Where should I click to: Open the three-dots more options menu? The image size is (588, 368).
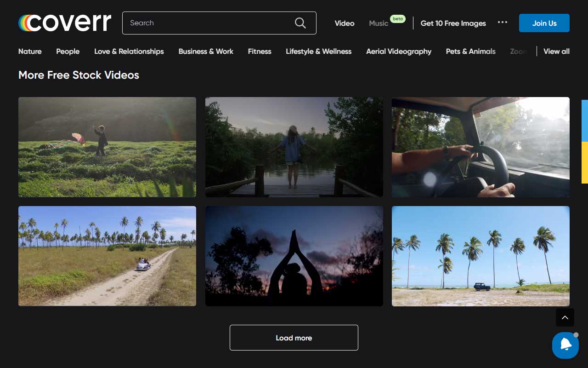503,22
